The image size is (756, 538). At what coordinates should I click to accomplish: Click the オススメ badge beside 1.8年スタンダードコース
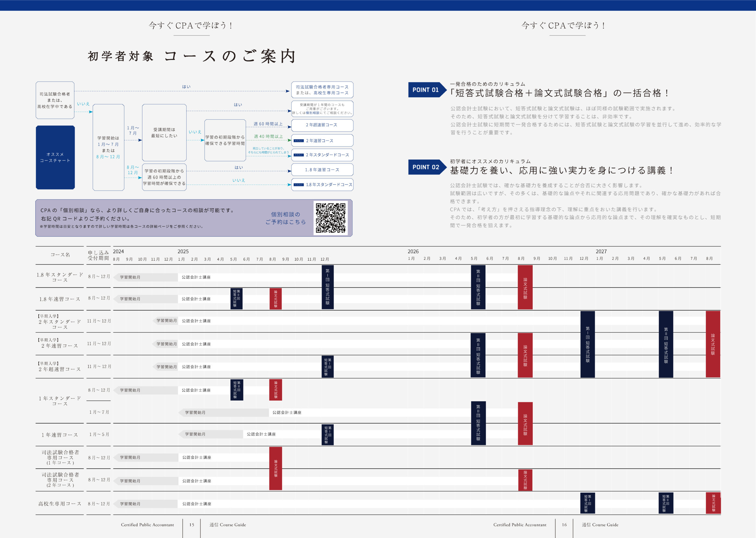299,185
